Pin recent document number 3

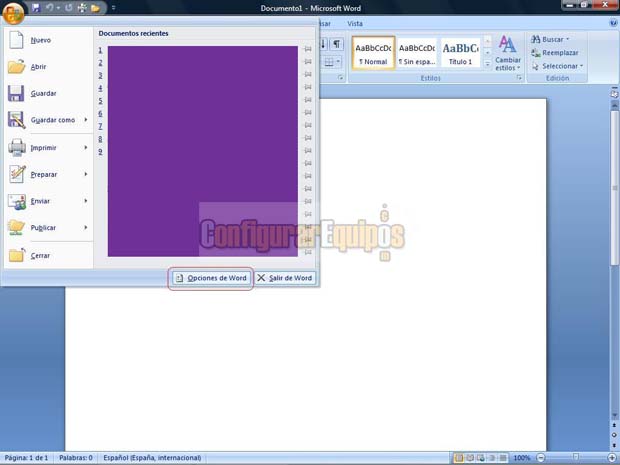coord(308,74)
